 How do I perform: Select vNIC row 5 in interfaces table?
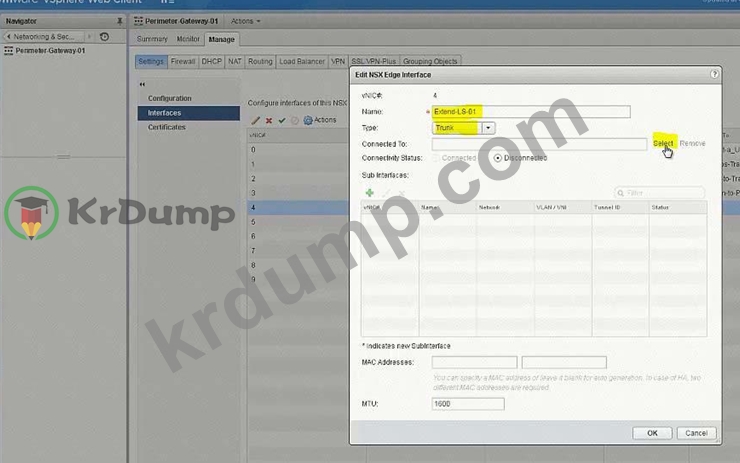point(298,222)
